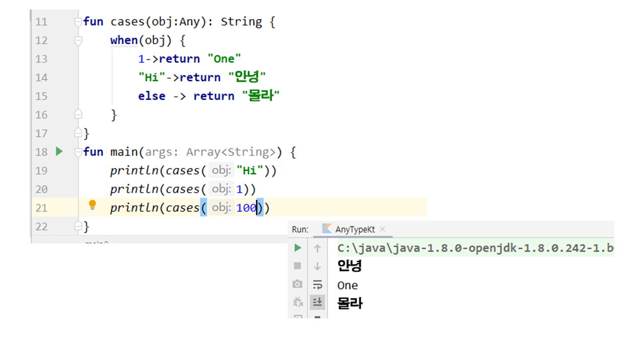Click line number 15 in the gutter
Screen dimensions: 644x362
(x=41, y=96)
